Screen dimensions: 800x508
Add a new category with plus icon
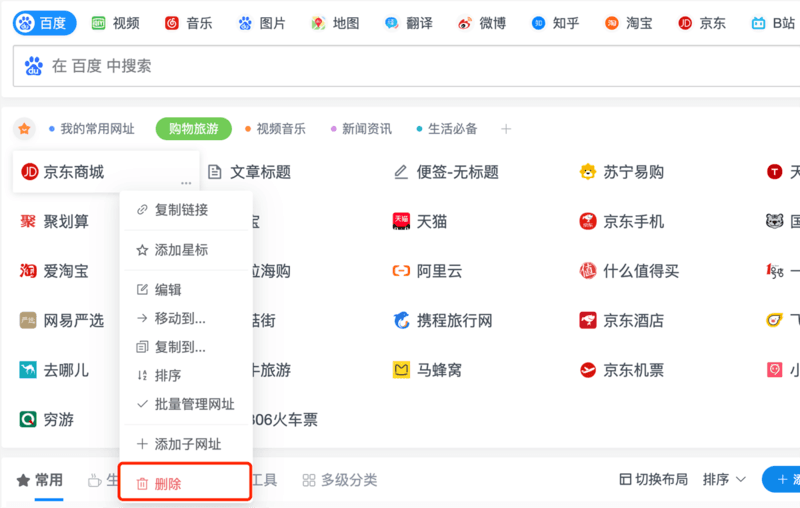click(x=506, y=129)
